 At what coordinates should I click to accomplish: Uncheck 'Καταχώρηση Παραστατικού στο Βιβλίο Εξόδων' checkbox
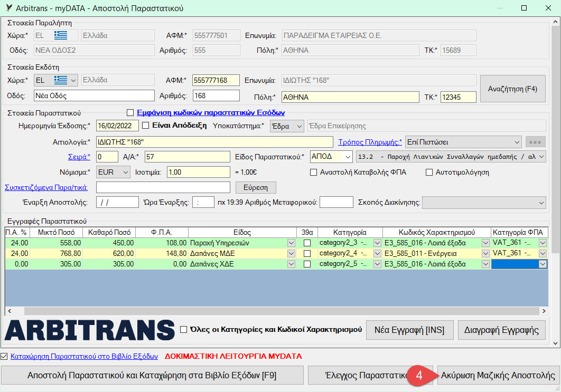[x=4, y=356]
